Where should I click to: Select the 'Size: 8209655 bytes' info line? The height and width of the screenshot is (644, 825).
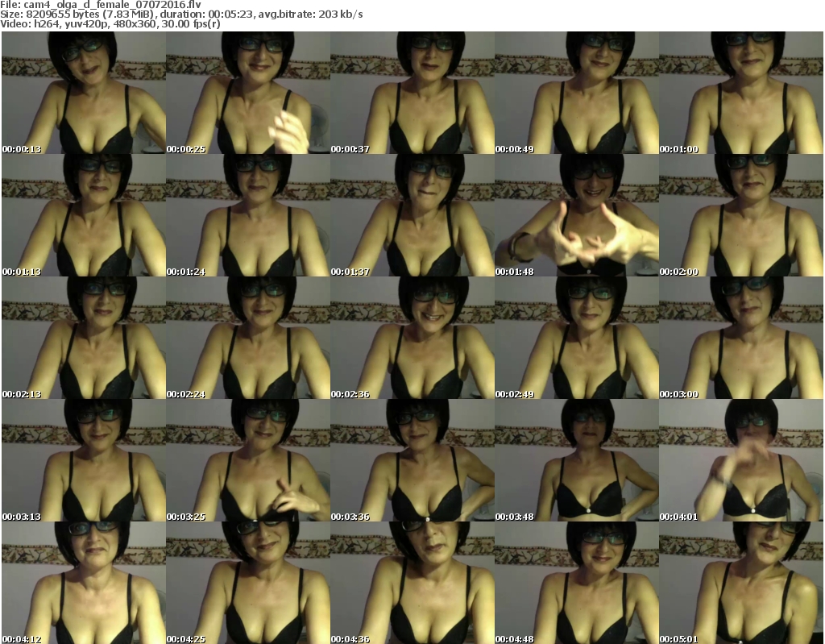181,15
